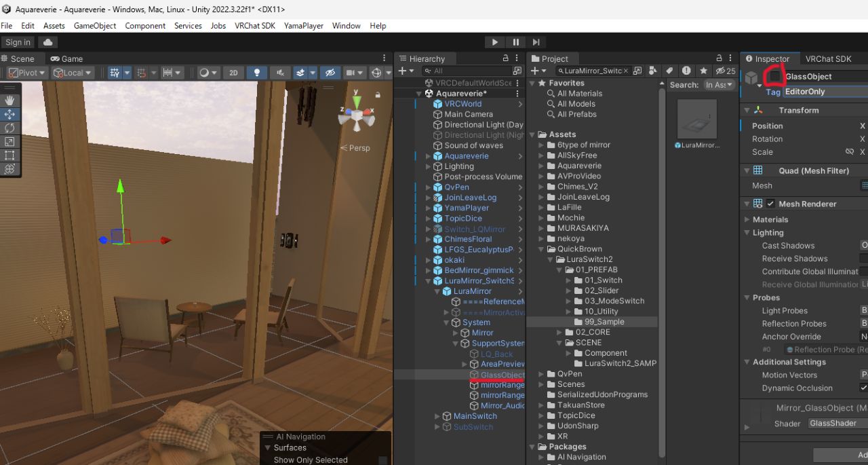
Task: Select the Rotate tool
Action: coord(9,128)
